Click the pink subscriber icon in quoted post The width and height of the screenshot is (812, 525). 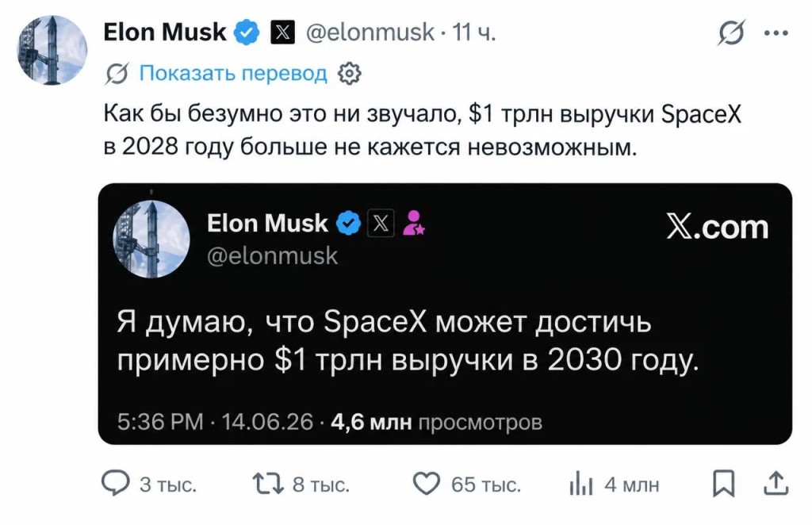pyautogui.click(x=413, y=223)
